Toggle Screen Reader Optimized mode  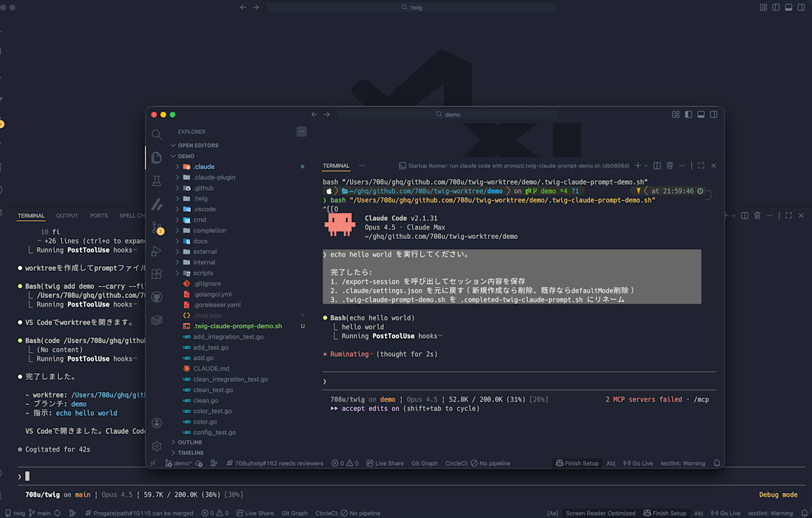601,513
